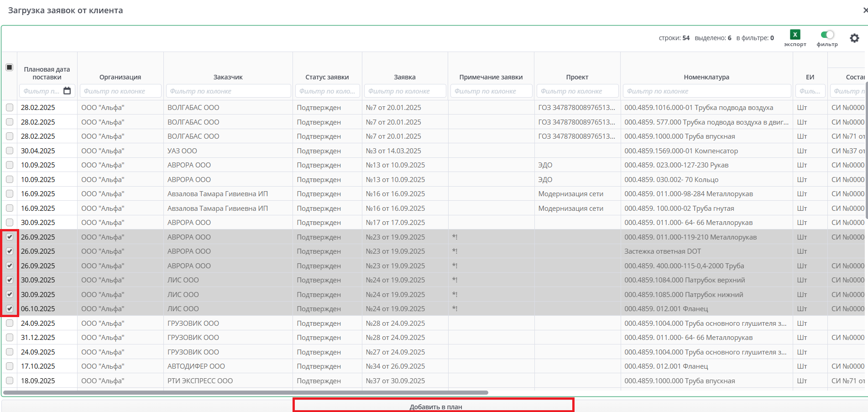This screenshot has width=868, height=412.
Task: Click the Примечание заявки filter field
Action: click(491, 91)
